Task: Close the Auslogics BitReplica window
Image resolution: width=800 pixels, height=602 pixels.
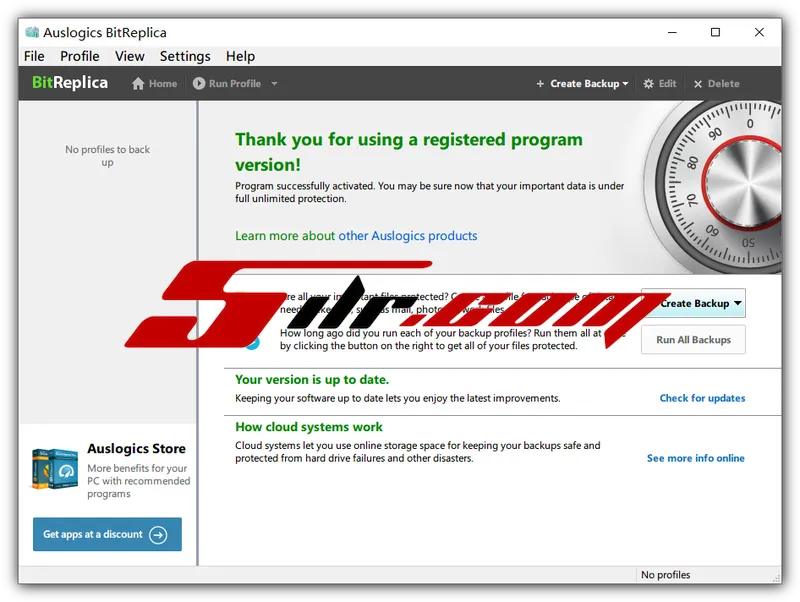Action: [759, 32]
